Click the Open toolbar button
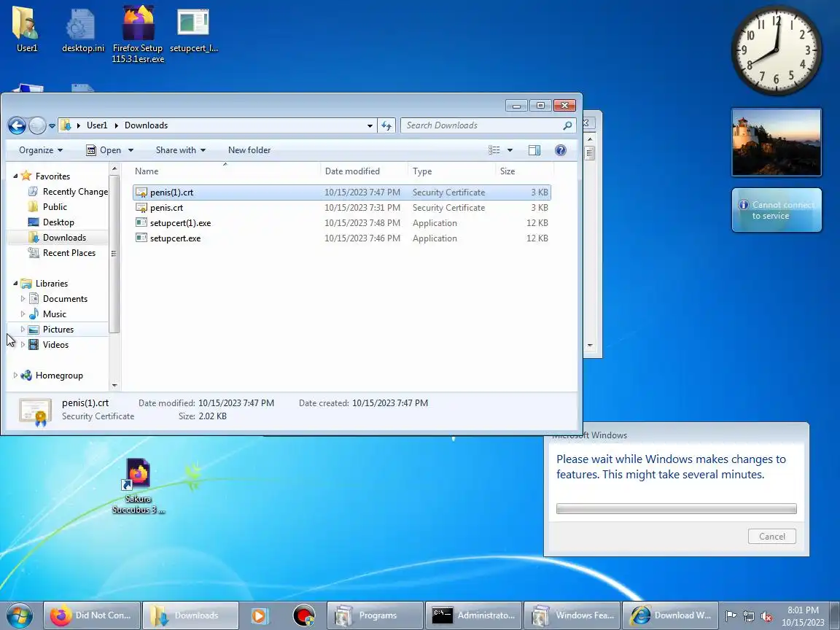Screen dimensions: 840x630 tap(104, 150)
